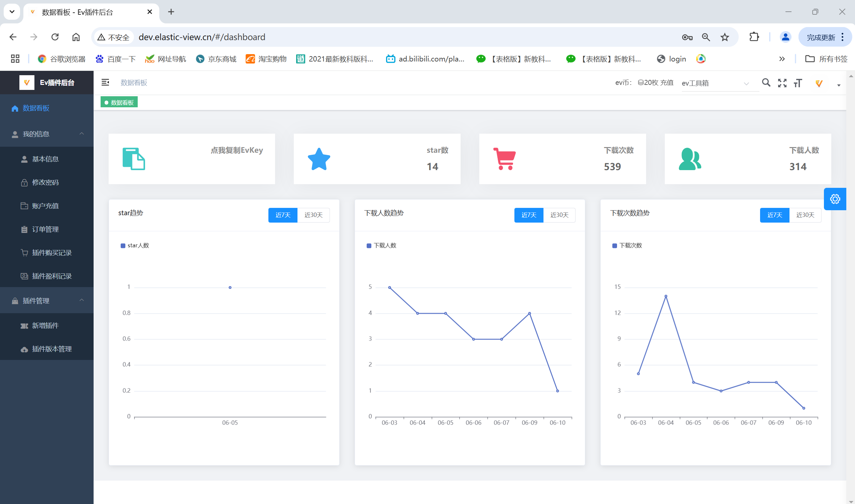The height and width of the screenshot is (504, 855).
Task: Open the Chrome profile avatar
Action: [785, 37]
